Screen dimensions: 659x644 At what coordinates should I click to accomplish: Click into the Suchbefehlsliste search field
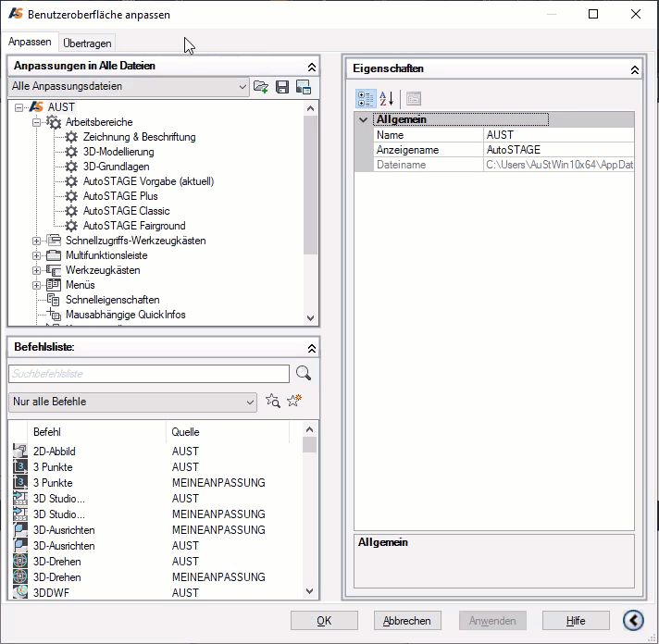pyautogui.click(x=149, y=374)
